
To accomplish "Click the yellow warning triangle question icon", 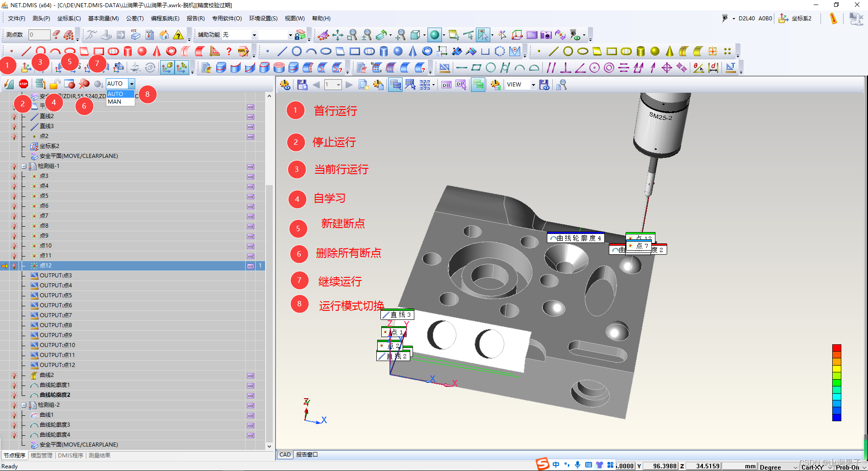I will 179,35.
